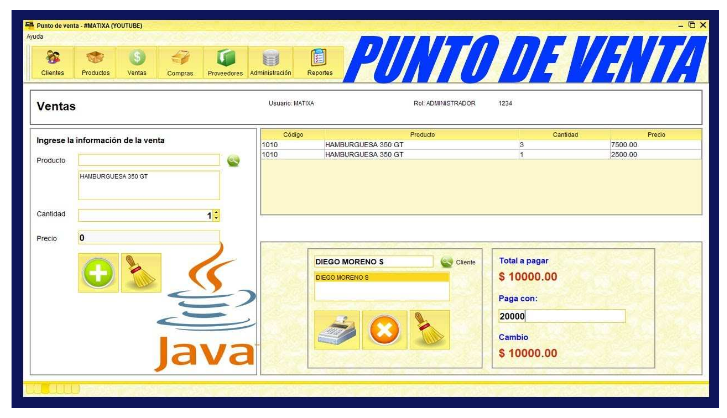
Task: Click the Cliente search icon
Action: (x=446, y=262)
